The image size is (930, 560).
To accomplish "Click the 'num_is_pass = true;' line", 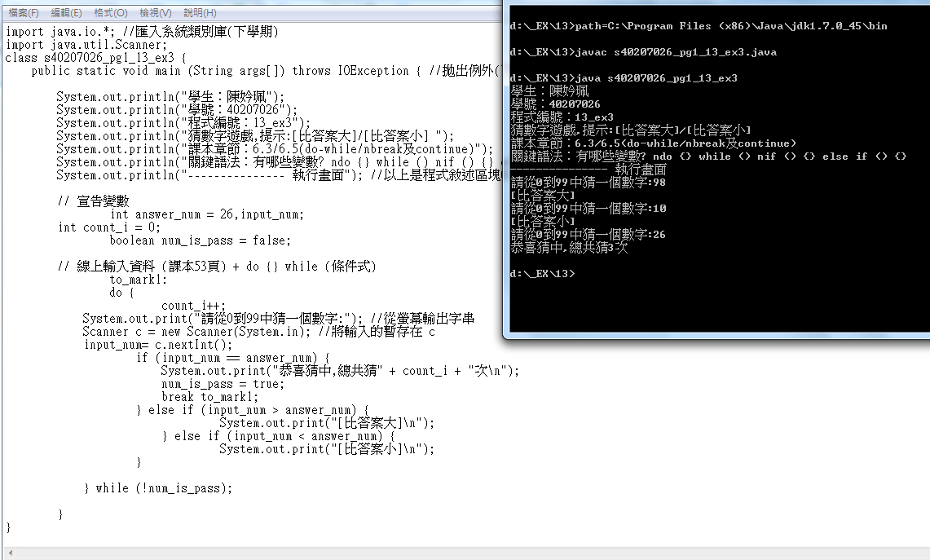I will pyautogui.click(x=223, y=385).
